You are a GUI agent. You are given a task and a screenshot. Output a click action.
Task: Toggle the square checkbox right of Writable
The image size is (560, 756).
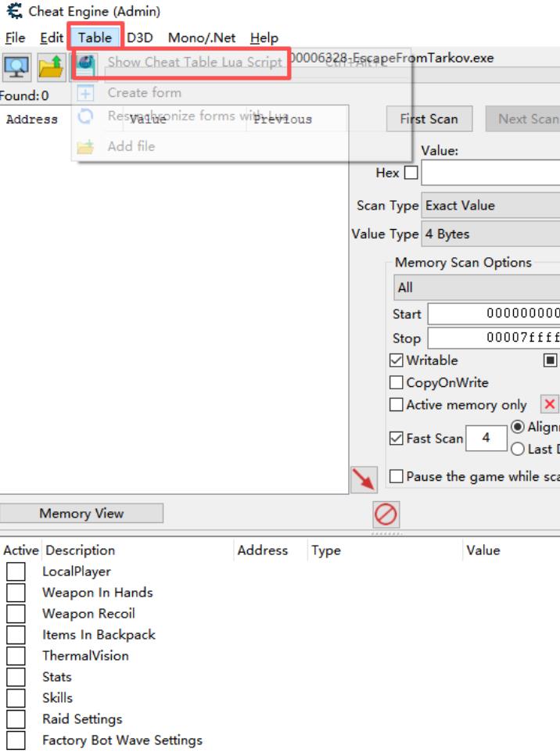(x=550, y=360)
